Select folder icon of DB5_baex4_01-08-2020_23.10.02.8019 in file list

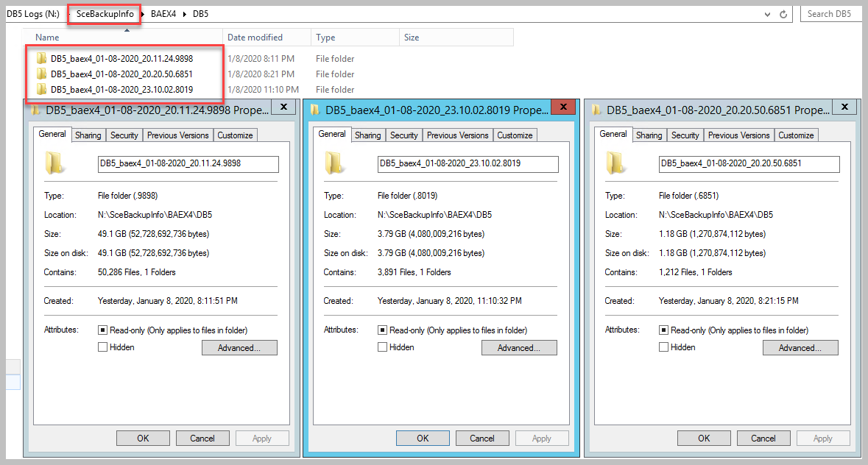[x=41, y=89]
